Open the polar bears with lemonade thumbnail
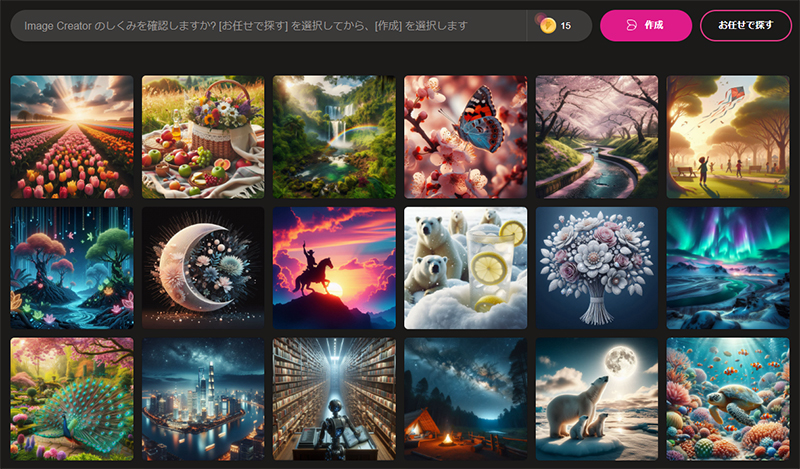 465,268
